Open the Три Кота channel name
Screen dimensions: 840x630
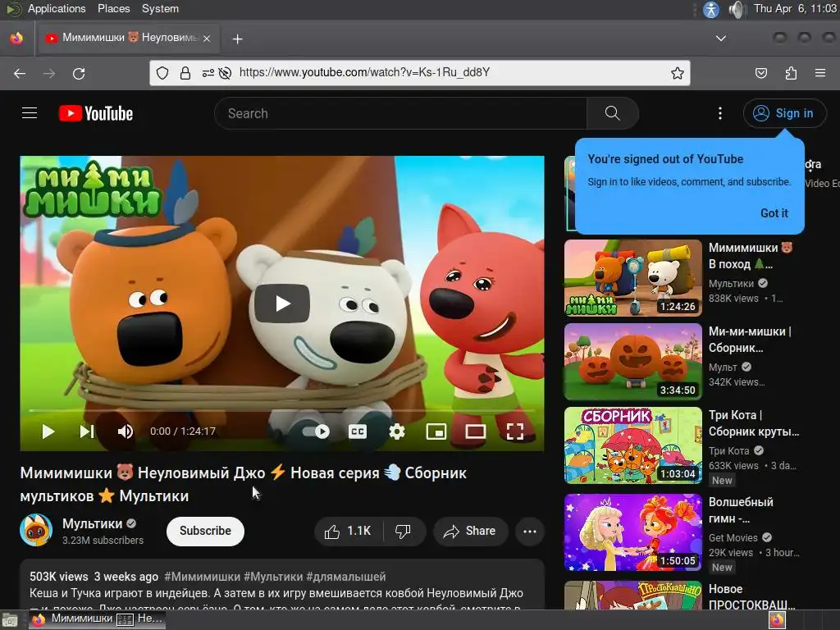[728, 450]
